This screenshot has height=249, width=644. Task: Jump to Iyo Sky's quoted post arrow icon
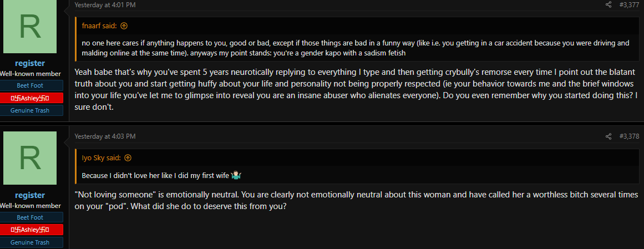[x=128, y=158]
